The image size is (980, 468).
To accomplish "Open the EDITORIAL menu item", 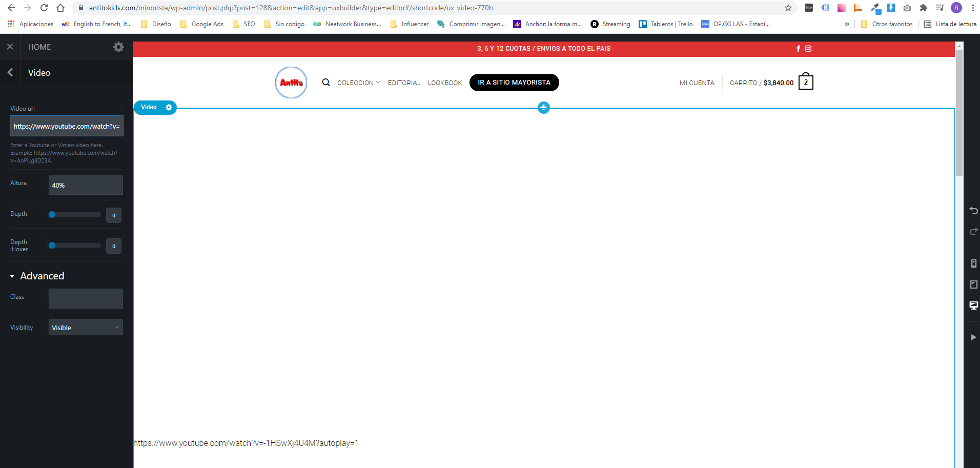I will point(404,83).
